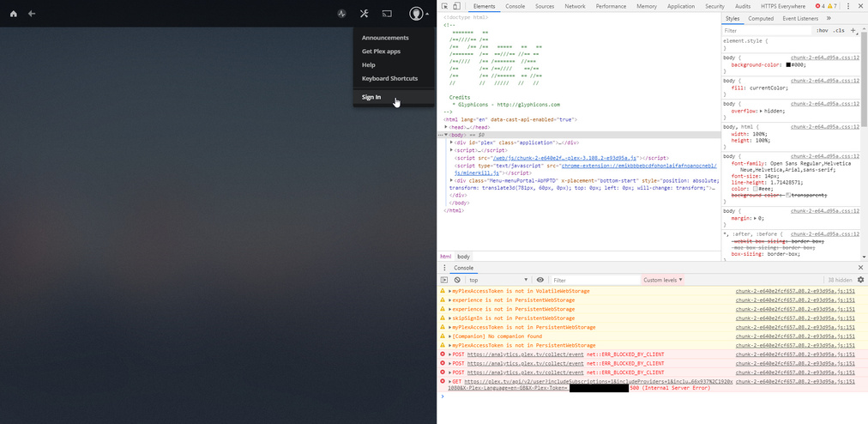Clear the console with the ban icon

click(457, 280)
